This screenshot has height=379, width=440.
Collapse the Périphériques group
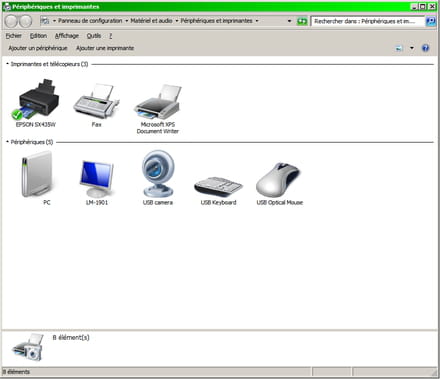tap(7, 142)
